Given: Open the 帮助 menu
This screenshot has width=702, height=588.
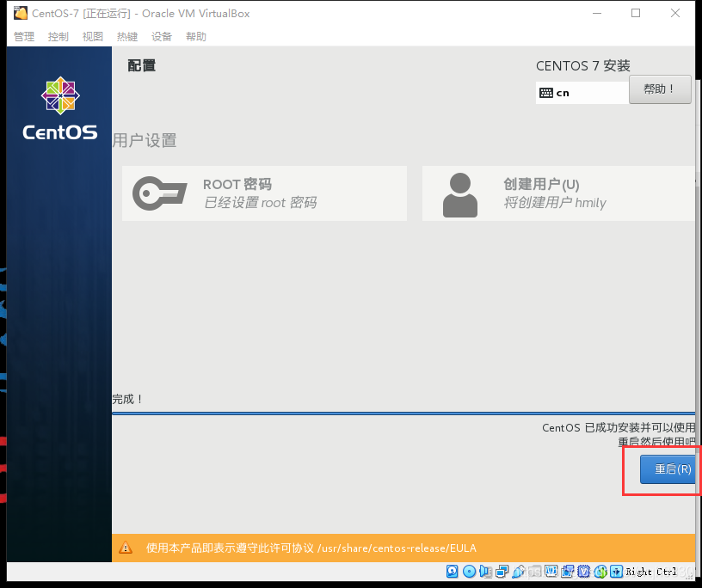Looking at the screenshot, I should click(x=196, y=36).
